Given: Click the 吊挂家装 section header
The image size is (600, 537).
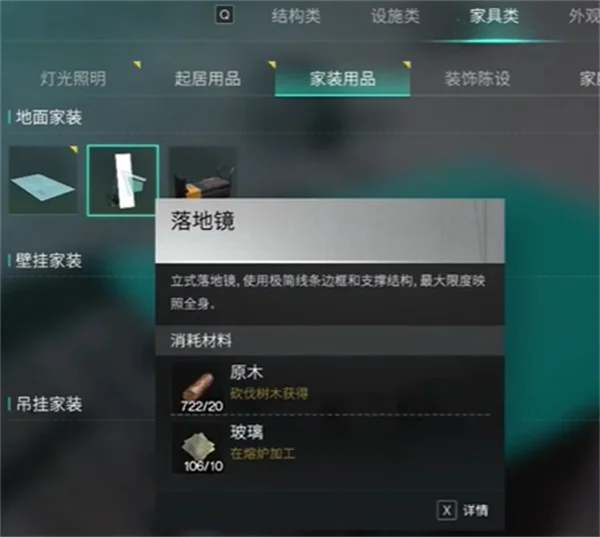Looking at the screenshot, I should pyautogui.click(x=49, y=404).
